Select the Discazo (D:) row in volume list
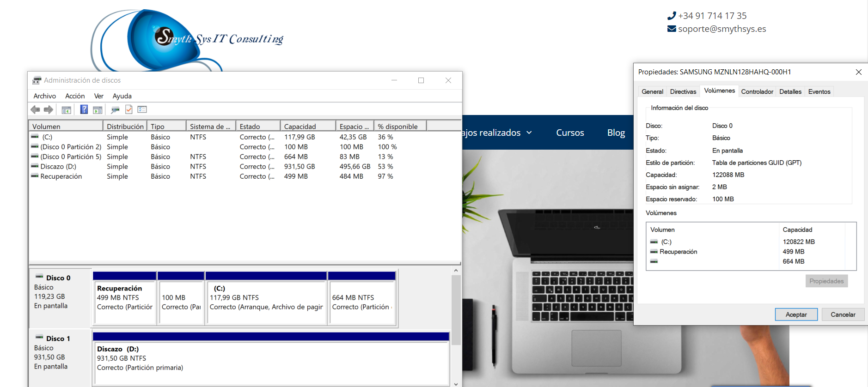 point(58,167)
